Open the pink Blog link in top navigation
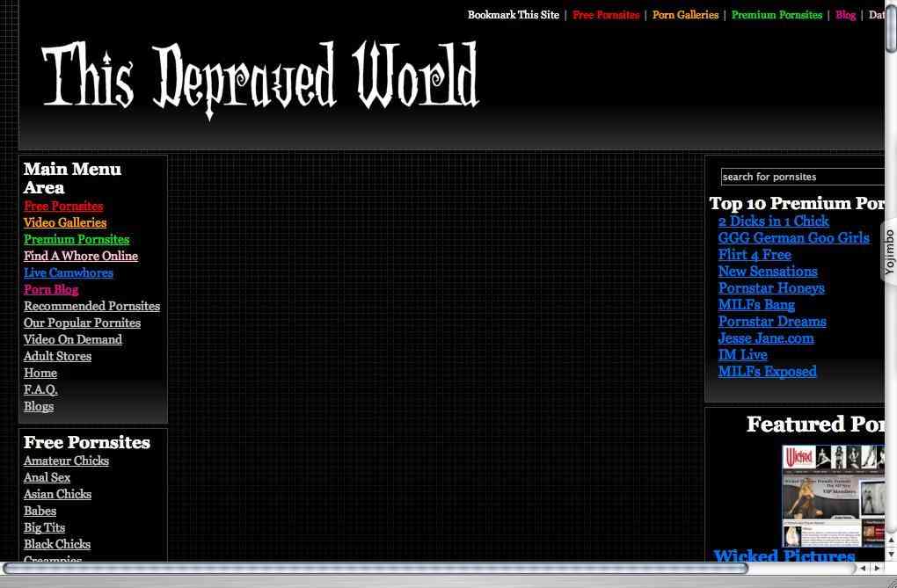Viewport: 897px width, 588px height. tap(845, 15)
